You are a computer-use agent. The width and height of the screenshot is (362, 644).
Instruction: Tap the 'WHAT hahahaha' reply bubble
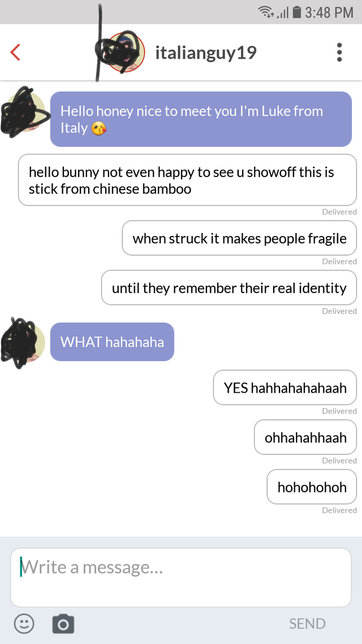(x=112, y=342)
